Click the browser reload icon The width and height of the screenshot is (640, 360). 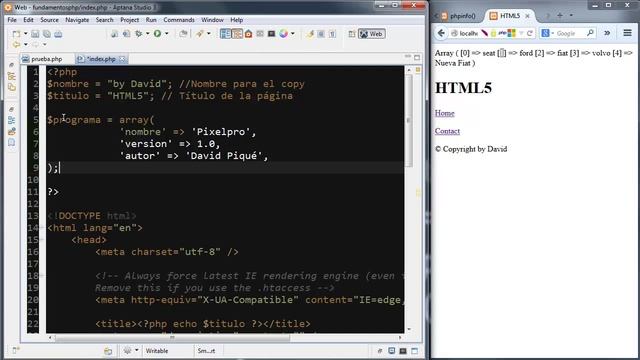point(530,33)
